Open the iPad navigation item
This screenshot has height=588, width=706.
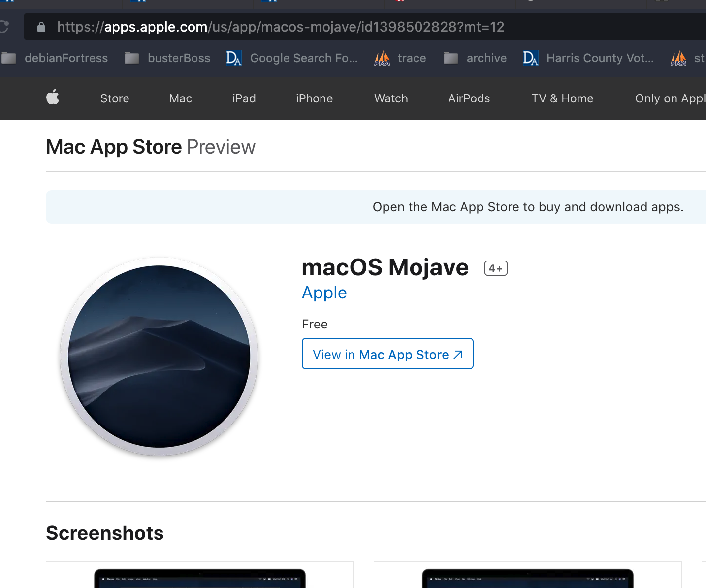point(244,98)
